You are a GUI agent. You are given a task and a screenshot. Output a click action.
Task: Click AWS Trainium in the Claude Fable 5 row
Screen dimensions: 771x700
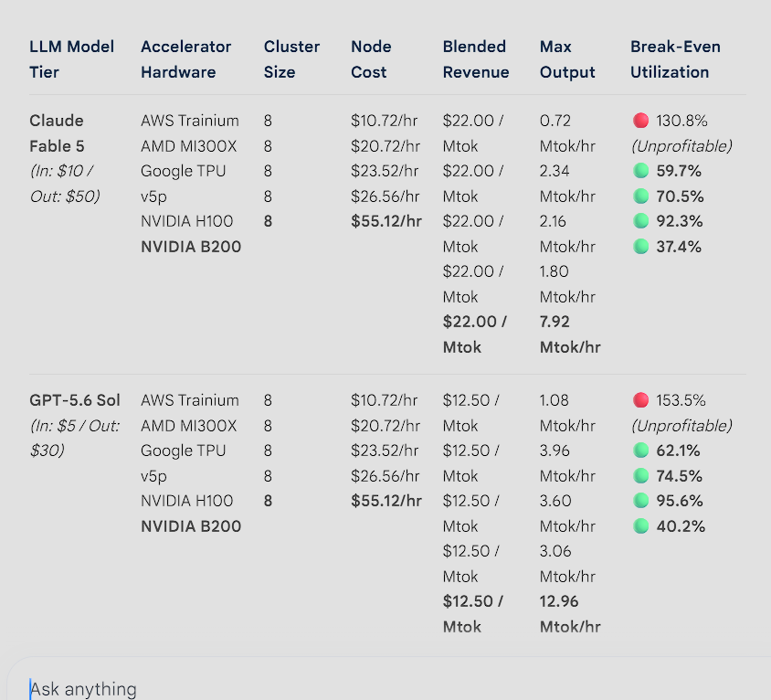tap(190, 121)
